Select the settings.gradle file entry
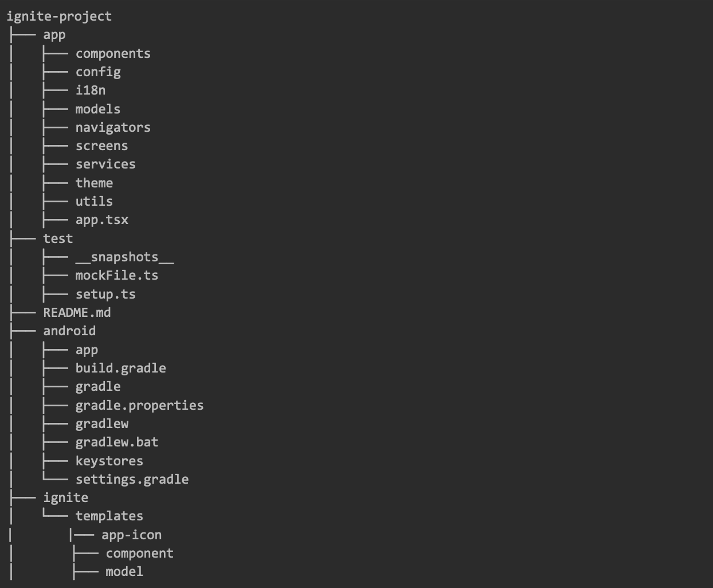 coord(132,480)
